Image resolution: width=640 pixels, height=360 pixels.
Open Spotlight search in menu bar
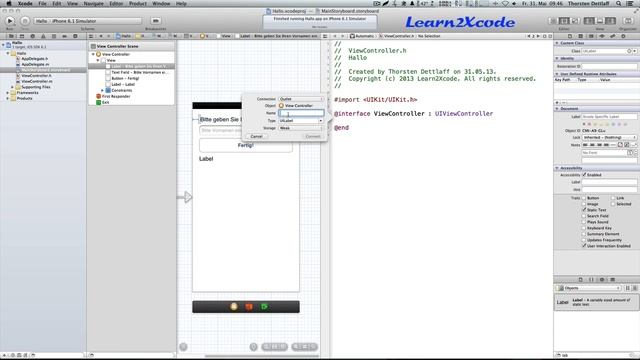tap(619, 3)
